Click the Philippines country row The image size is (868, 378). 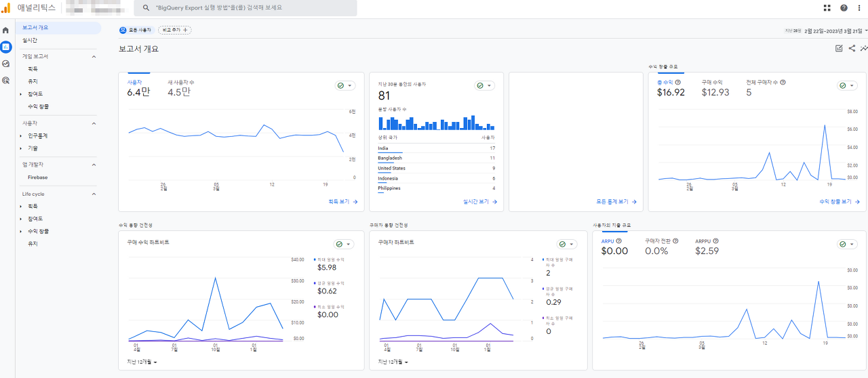[x=437, y=188]
